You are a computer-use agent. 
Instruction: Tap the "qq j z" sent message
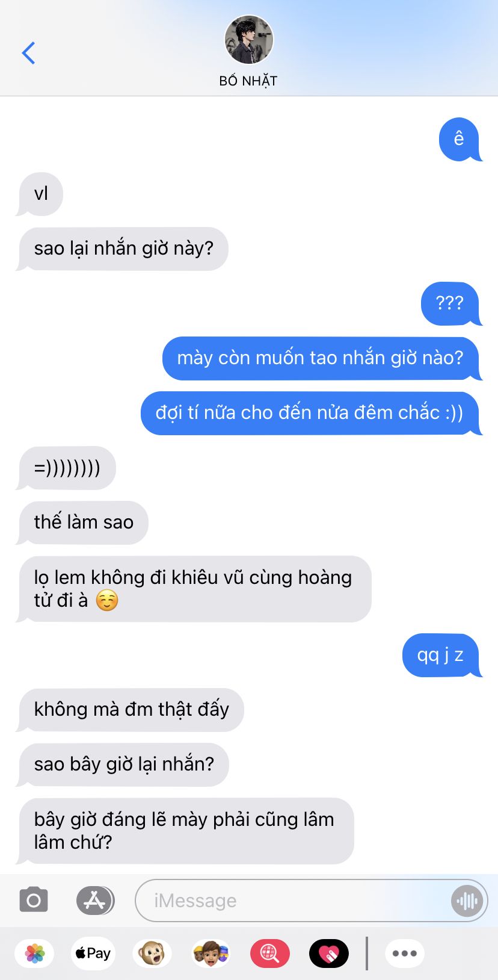pos(440,655)
